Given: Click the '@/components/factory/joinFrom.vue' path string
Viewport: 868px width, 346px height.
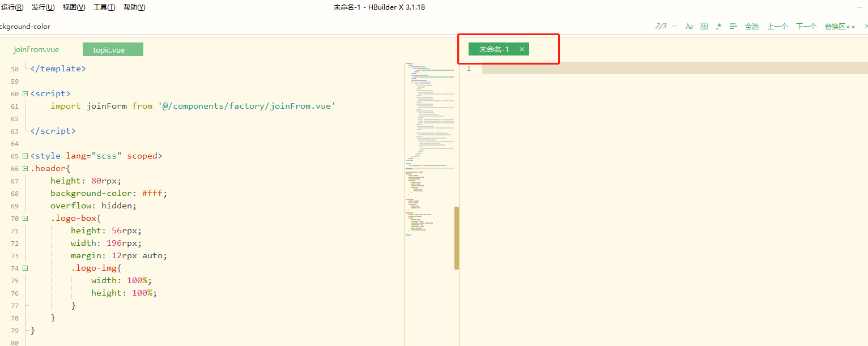Looking at the screenshot, I should point(246,106).
